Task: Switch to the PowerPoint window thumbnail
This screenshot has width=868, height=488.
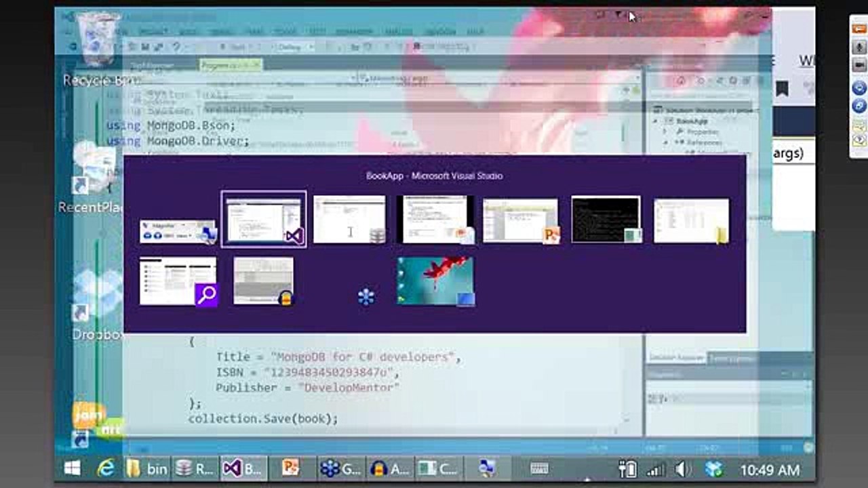Action: pyautogui.click(x=521, y=221)
